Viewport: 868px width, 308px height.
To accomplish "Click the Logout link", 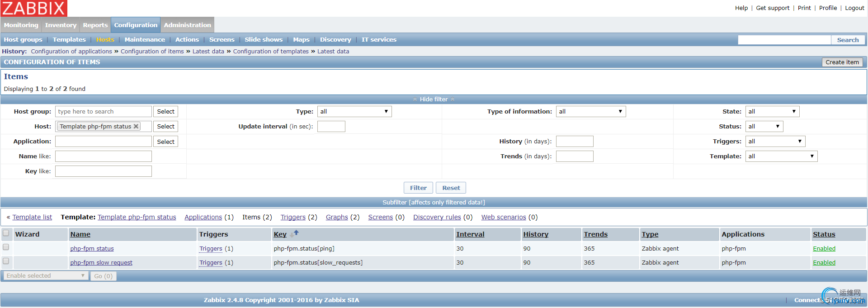I will click(x=854, y=8).
